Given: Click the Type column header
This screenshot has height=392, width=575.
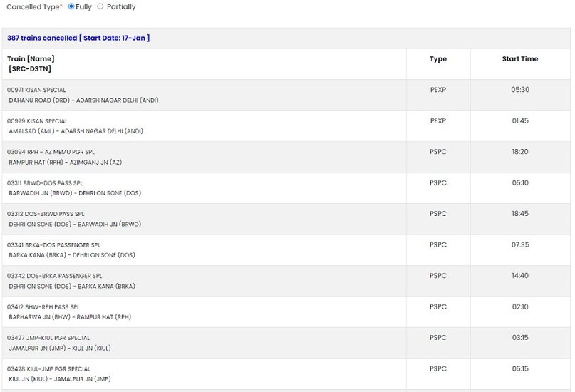Looking at the screenshot, I should point(438,58).
